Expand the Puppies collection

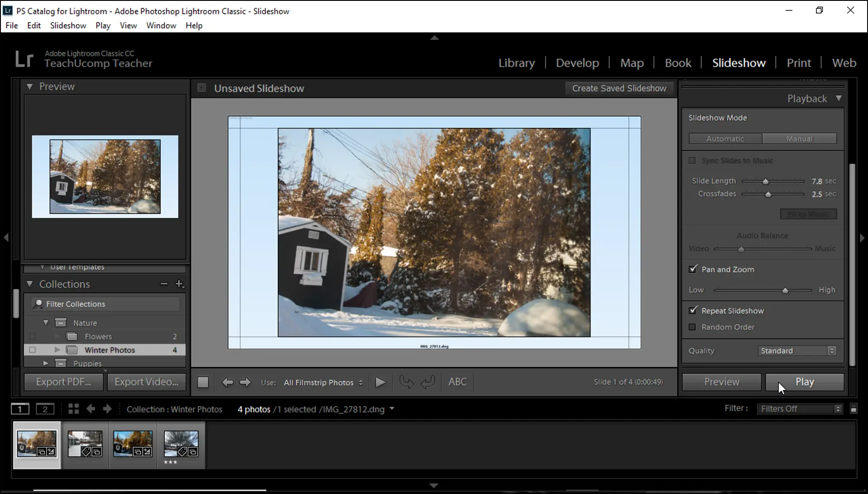pos(46,363)
